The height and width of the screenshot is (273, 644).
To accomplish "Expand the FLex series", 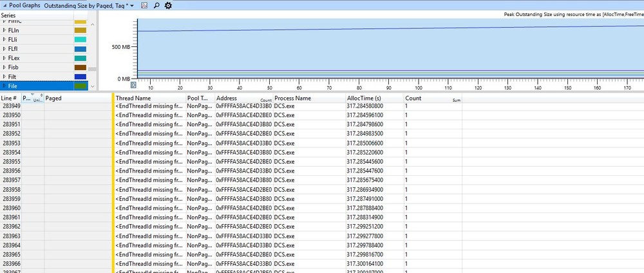I will pos(5,59).
